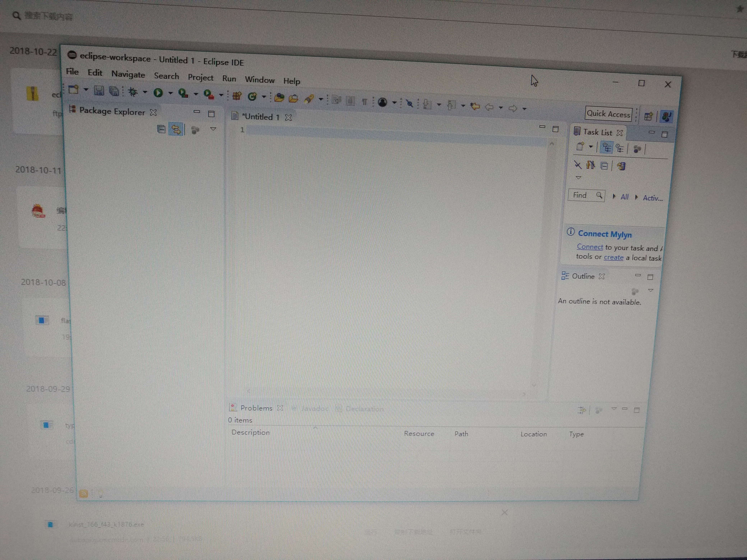Open Package Explorer View Menu triangle
The image size is (747, 560).
pos(213,129)
